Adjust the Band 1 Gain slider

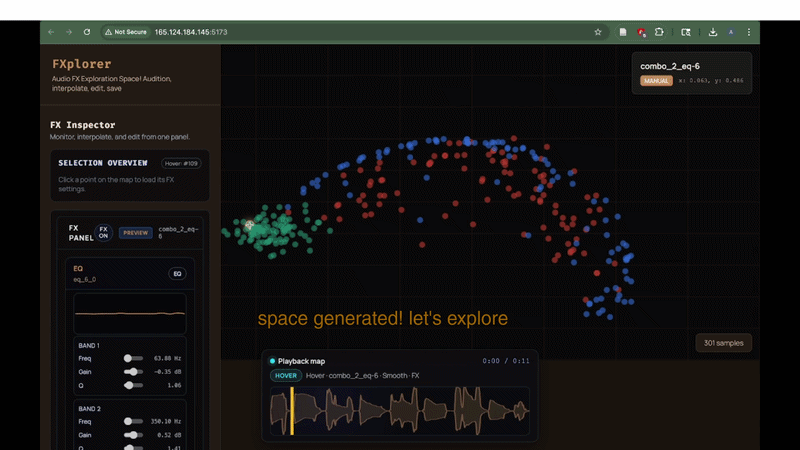[133, 372]
